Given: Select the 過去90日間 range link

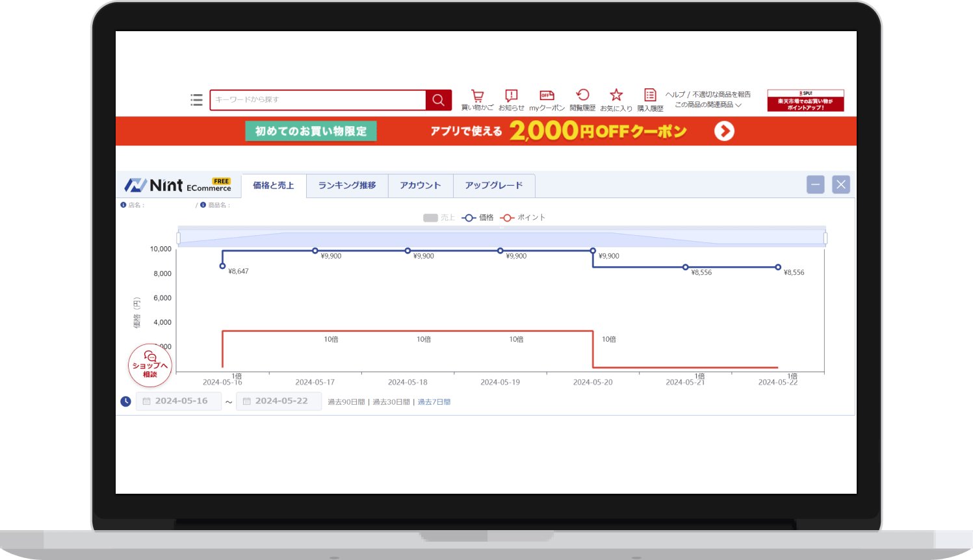Looking at the screenshot, I should click(346, 402).
